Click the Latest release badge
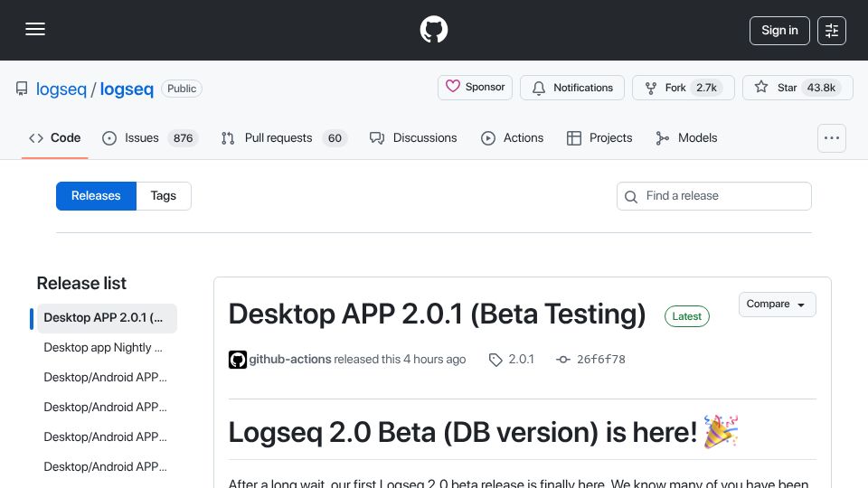The width and height of the screenshot is (868, 488). 686,316
